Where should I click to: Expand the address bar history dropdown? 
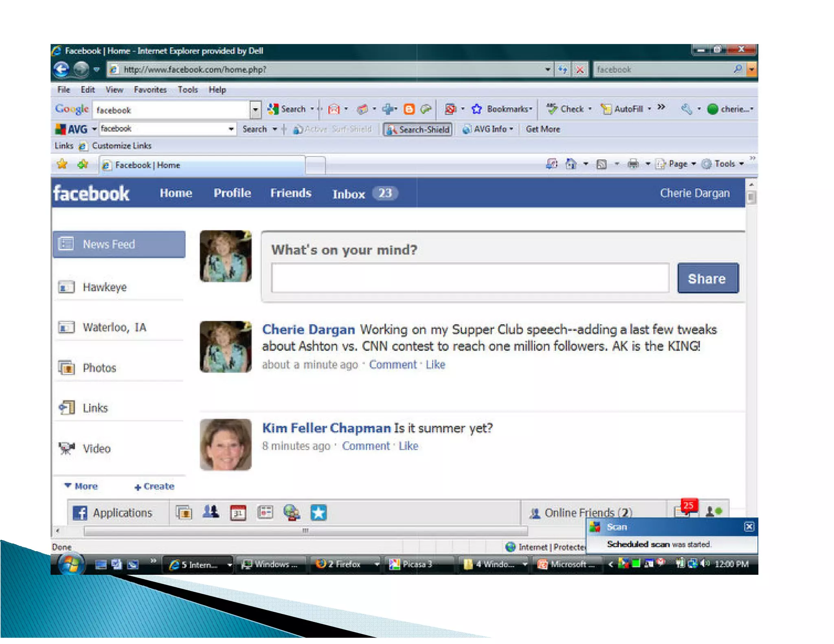tap(548, 70)
